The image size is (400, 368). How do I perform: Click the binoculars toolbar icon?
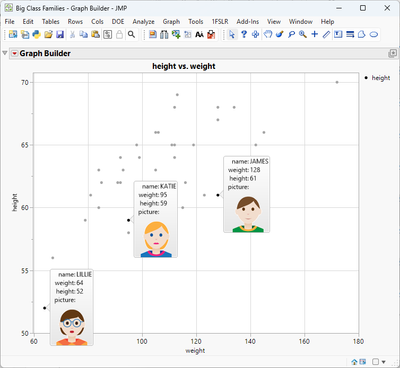coord(164,34)
